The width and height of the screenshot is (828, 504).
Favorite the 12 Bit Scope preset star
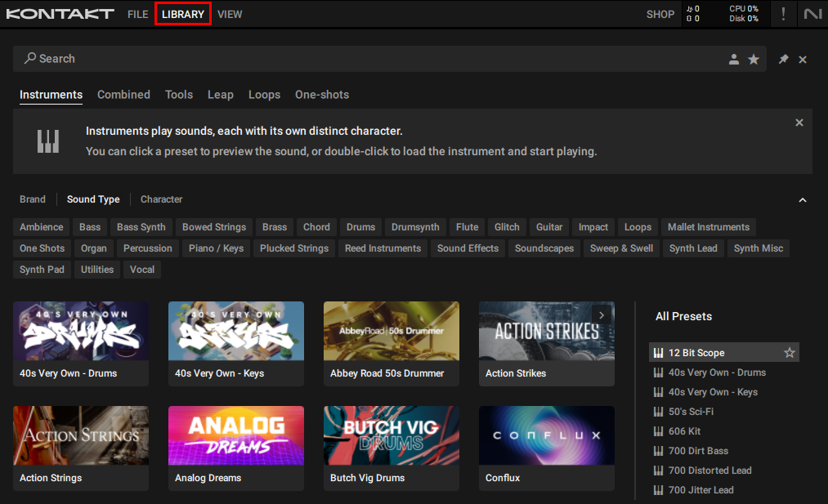(x=790, y=353)
